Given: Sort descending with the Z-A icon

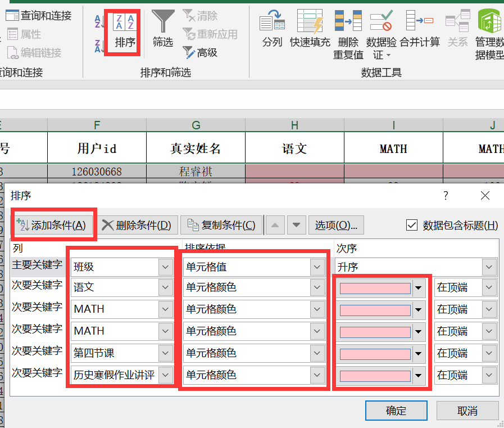Looking at the screenshot, I should point(99,46).
